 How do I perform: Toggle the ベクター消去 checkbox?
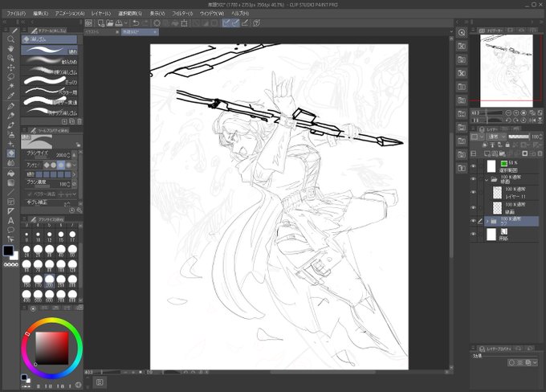[30, 194]
